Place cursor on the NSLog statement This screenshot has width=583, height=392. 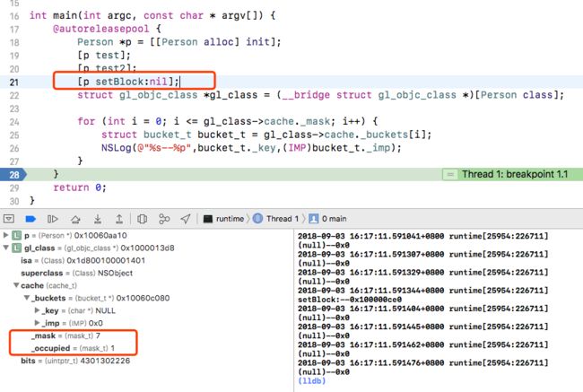[x=251, y=148]
